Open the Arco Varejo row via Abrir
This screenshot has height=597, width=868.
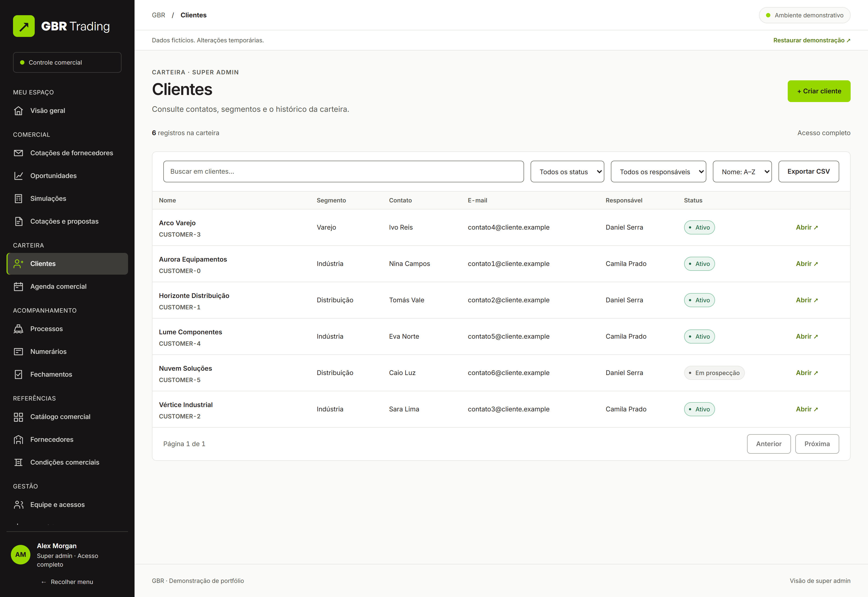click(x=807, y=227)
